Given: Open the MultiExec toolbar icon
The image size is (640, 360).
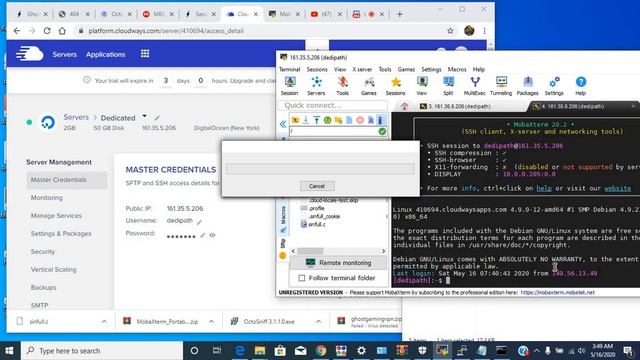Looking at the screenshot, I should point(475,86).
